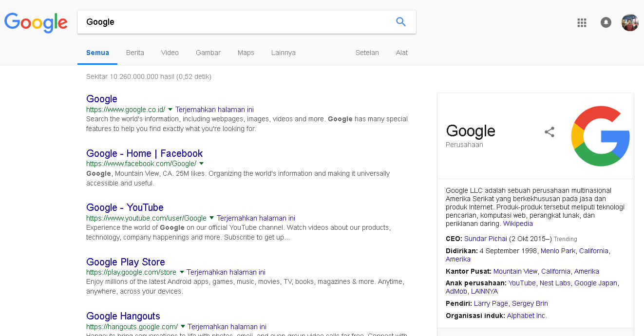Viewport: 644px width, 336px height.
Task: Expand dropdown arrow next to google.co.id URL
Action: click(x=170, y=109)
